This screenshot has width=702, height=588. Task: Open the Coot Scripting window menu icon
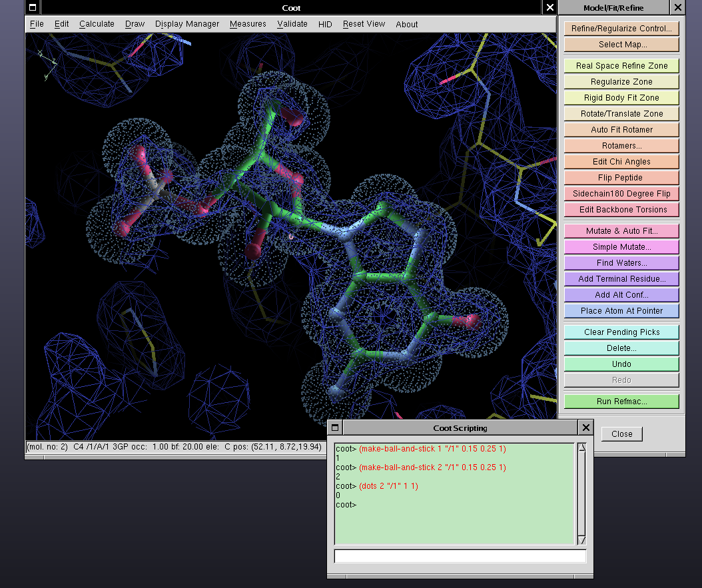click(x=335, y=428)
